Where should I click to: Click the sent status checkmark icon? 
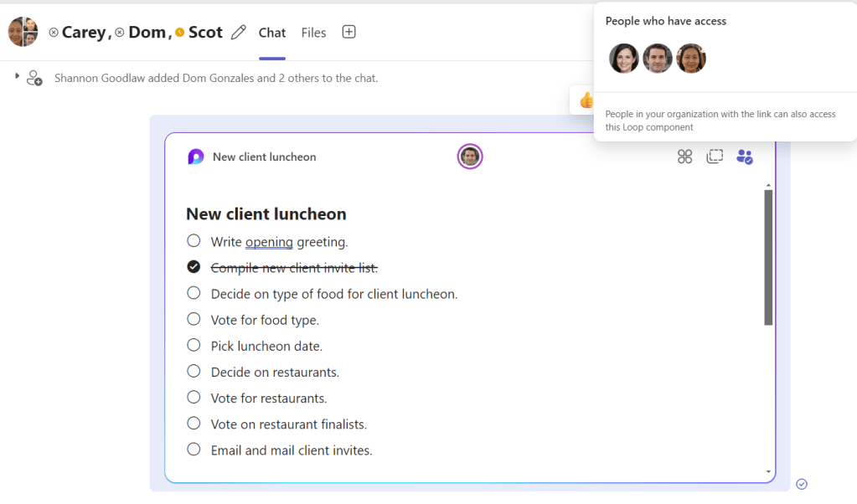click(x=802, y=484)
